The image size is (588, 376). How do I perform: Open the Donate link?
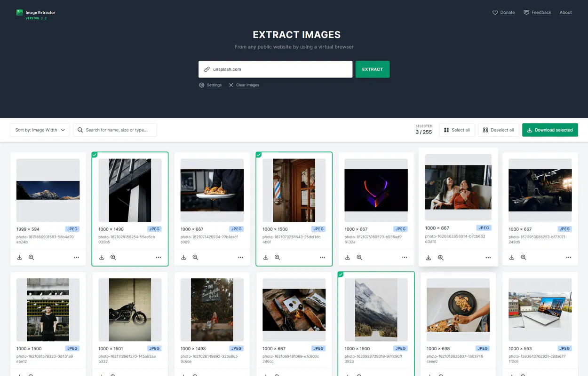pos(503,13)
